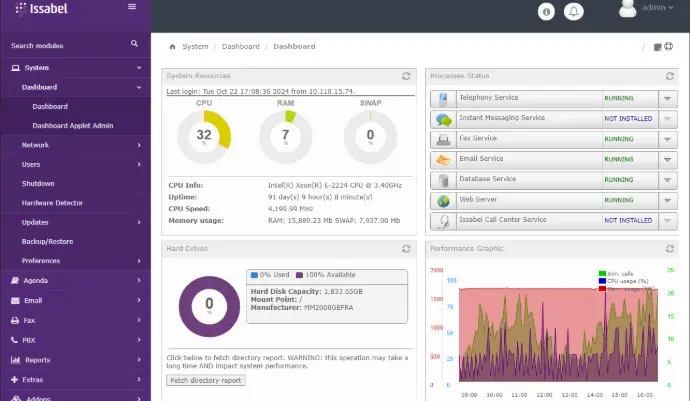Click the search magnifier icon in sidebar
Image resolution: width=690 pixels, height=401 pixels.
pos(134,44)
